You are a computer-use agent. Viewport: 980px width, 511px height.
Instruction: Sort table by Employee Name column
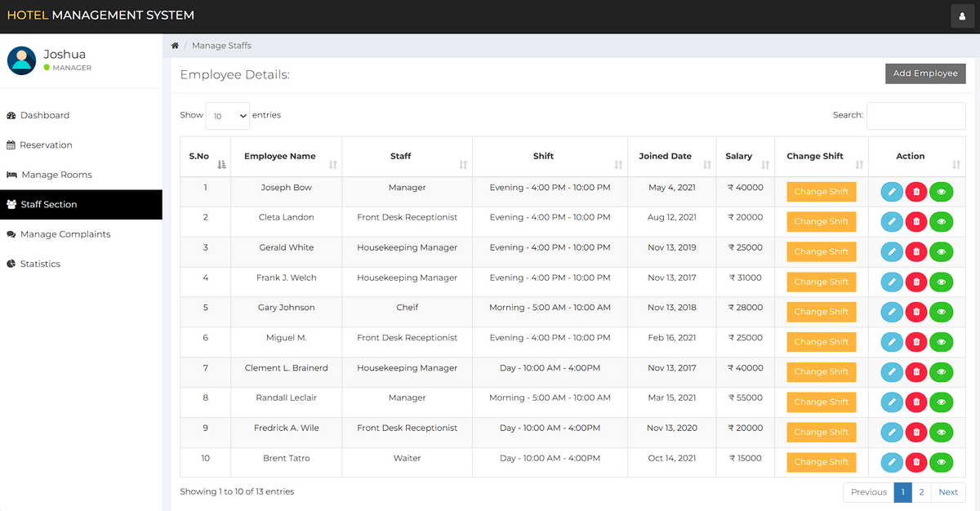click(x=280, y=156)
